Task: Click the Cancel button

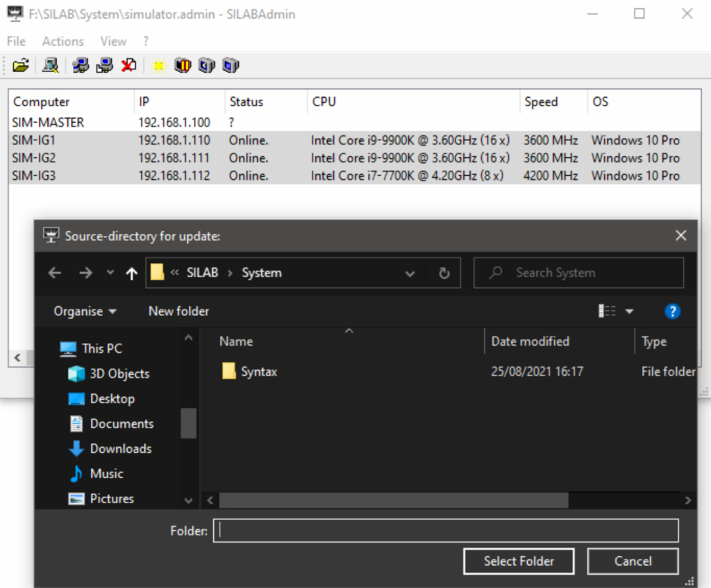Action: pyautogui.click(x=633, y=561)
